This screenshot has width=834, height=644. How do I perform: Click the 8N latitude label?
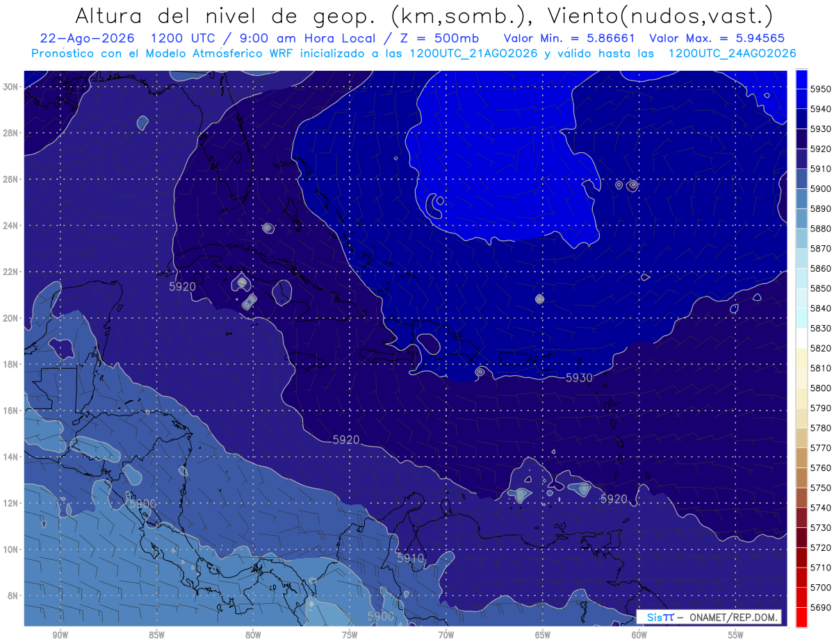coord(13,596)
